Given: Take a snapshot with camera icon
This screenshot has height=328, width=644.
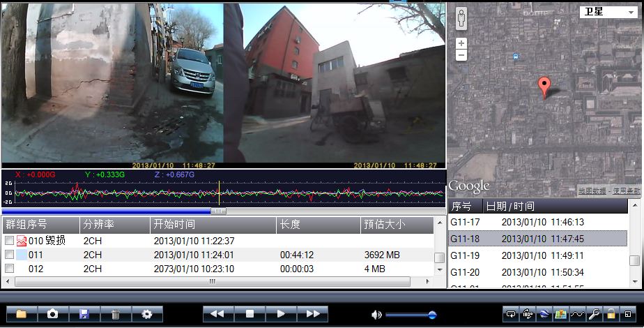Looking at the screenshot, I should pos(52,314).
